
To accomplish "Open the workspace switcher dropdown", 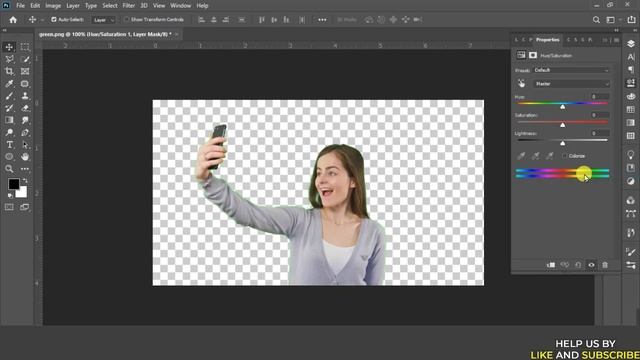I will click(613, 20).
